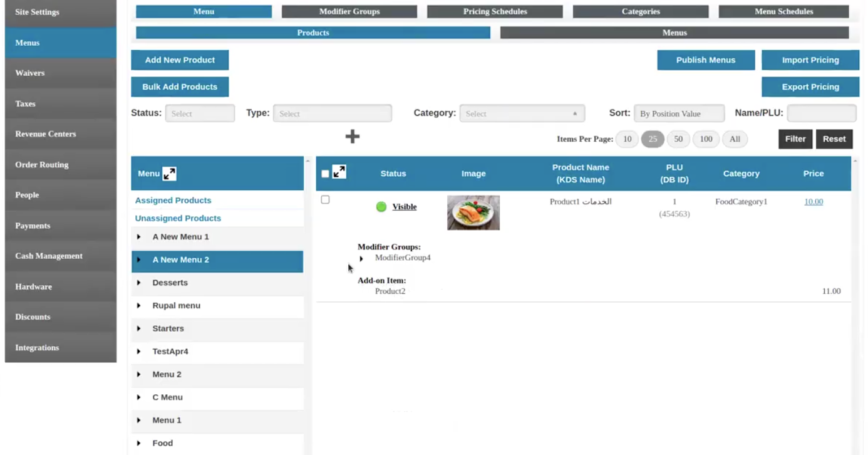
Task: Set items per page to 10
Action: tap(627, 139)
